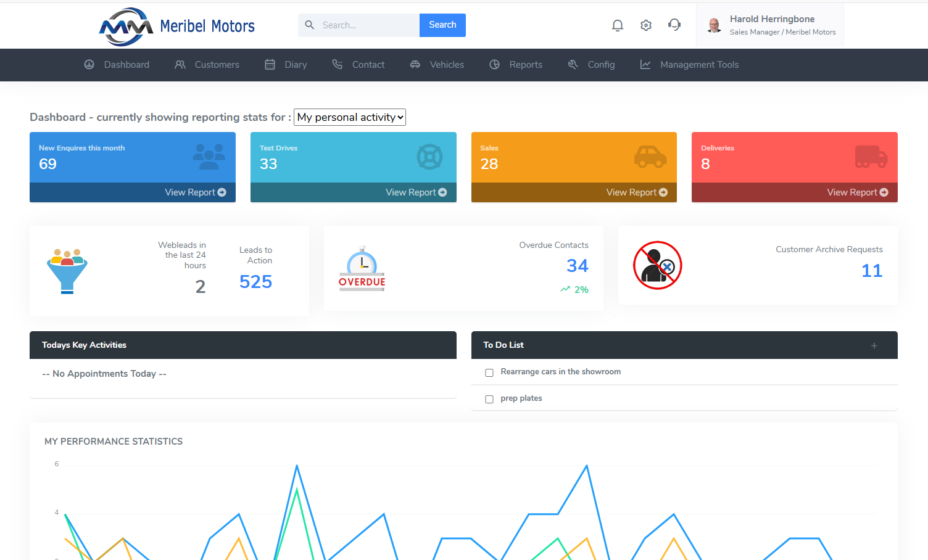
Task: Tick the 'prep plates' checkbox
Action: point(489,399)
